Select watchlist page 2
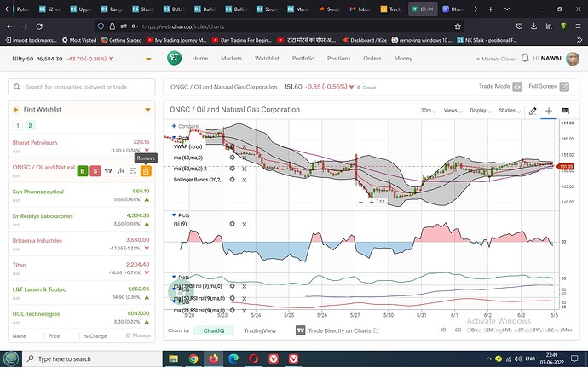588x384 pixels. [31, 125]
